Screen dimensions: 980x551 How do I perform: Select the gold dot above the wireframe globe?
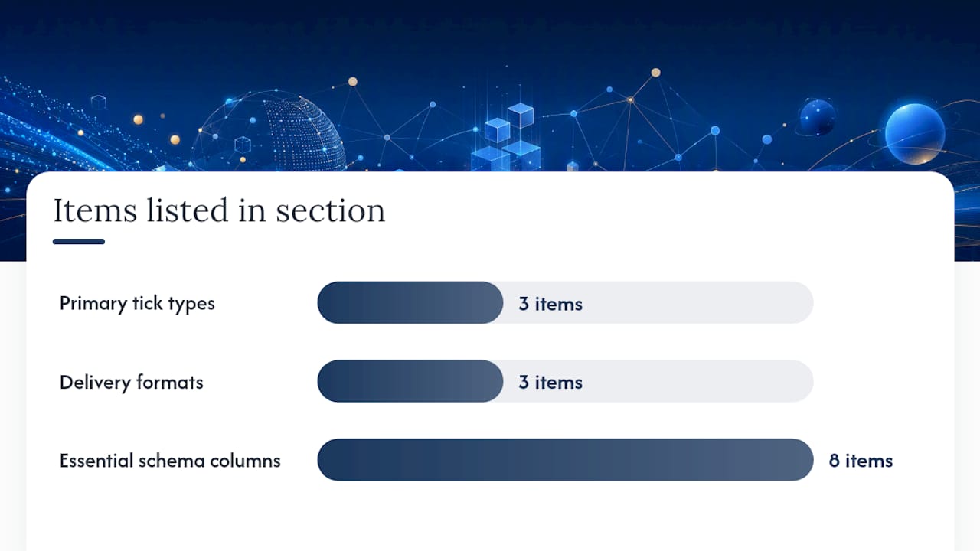click(x=353, y=81)
